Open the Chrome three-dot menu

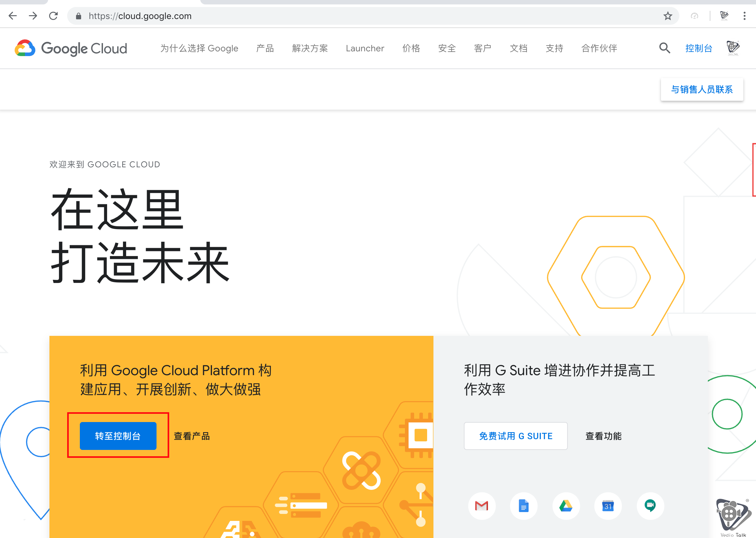[744, 16]
